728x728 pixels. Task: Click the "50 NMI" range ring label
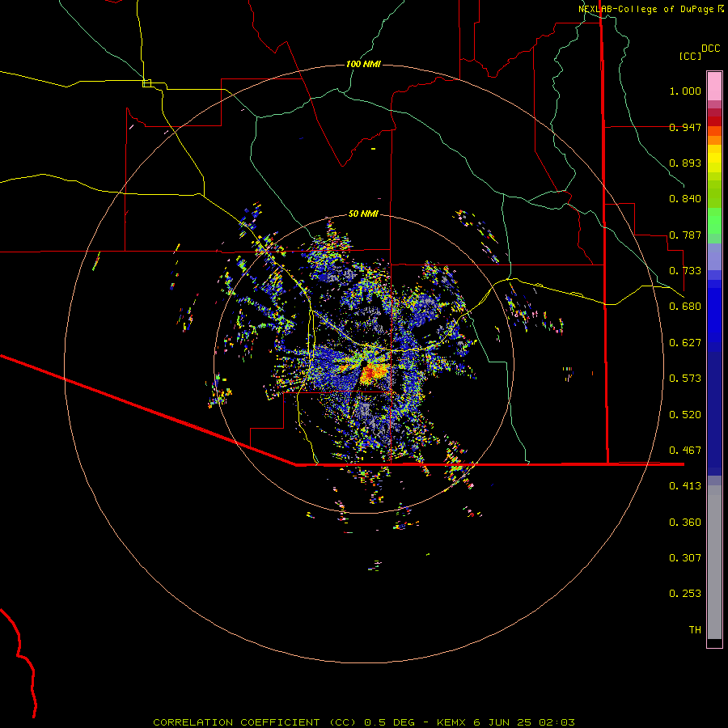[363, 214]
